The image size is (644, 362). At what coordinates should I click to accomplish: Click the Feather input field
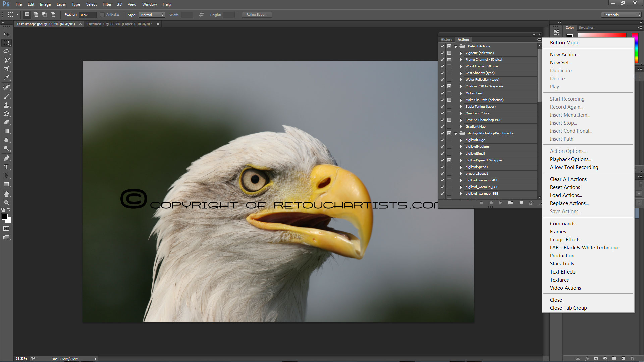tap(87, 15)
